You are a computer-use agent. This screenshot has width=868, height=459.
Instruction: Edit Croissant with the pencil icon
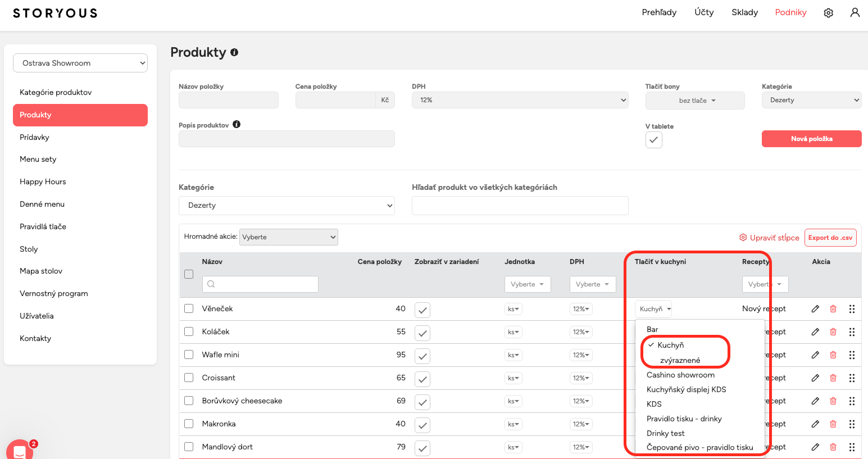(815, 378)
